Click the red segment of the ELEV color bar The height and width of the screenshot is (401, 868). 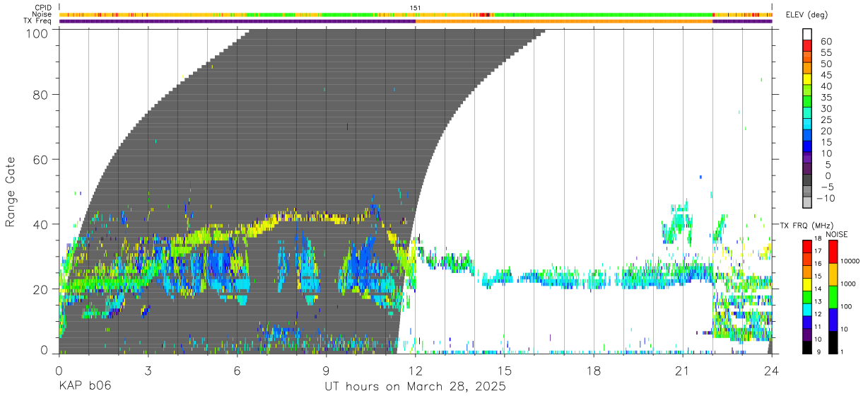(x=807, y=46)
